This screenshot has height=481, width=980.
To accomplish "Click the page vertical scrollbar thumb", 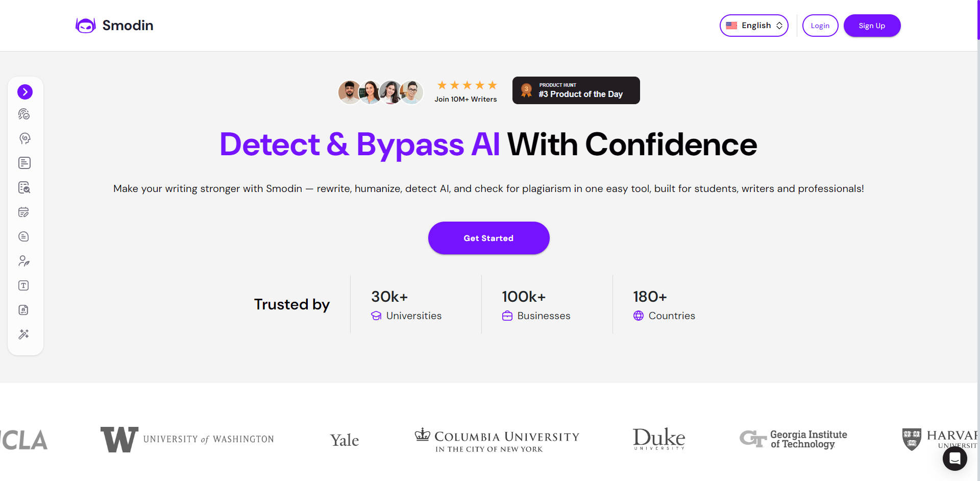I will [978, 20].
